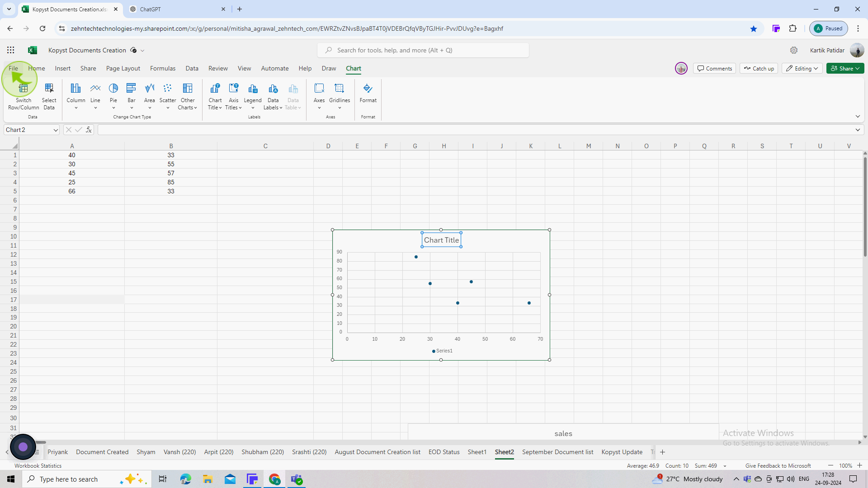
Task: Choose Column chart type
Action: (x=76, y=96)
